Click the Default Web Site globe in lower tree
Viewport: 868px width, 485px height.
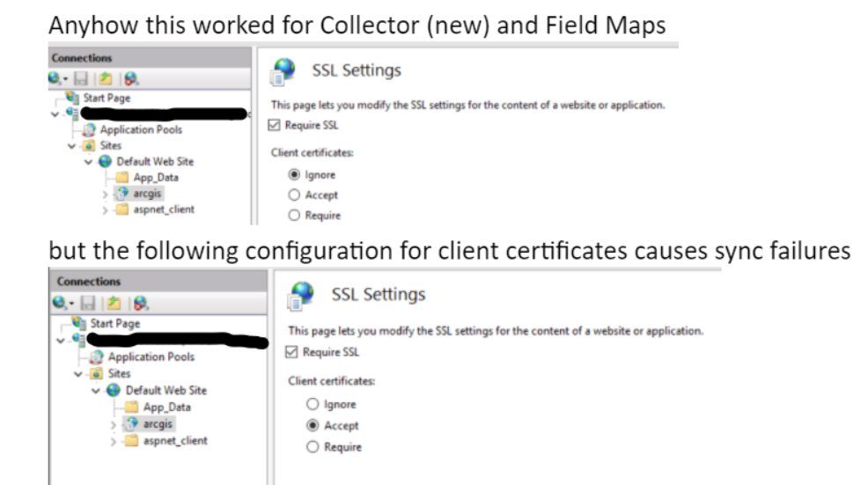[x=113, y=390]
